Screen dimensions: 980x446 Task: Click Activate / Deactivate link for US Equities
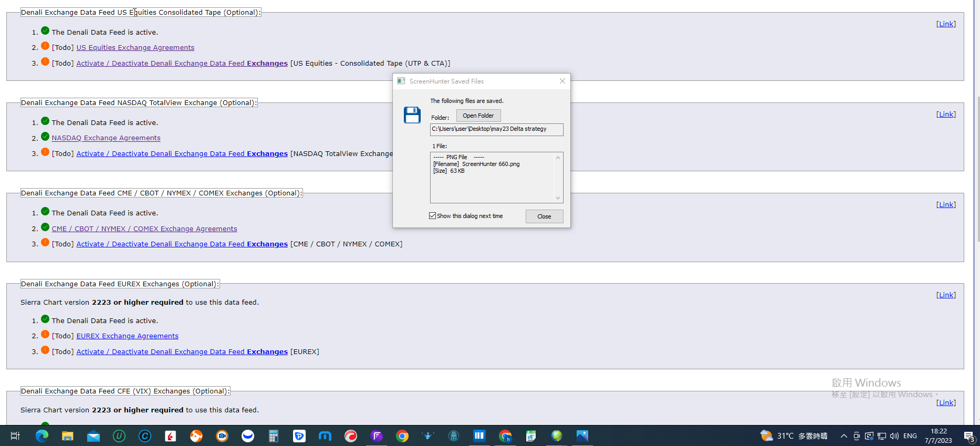point(182,64)
